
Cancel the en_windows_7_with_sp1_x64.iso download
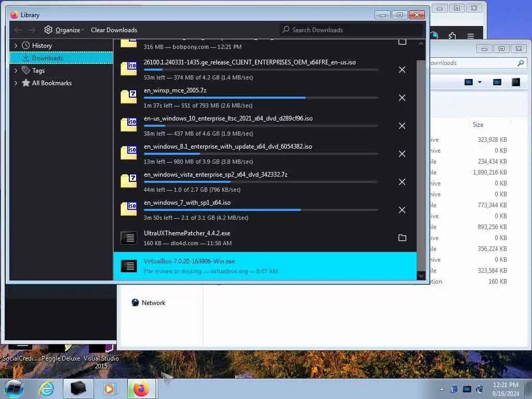click(x=402, y=210)
